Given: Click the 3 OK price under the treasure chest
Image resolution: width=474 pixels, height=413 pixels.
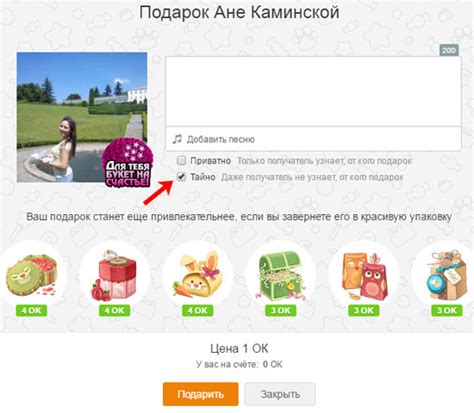Looking at the screenshot, I should (x=280, y=310).
